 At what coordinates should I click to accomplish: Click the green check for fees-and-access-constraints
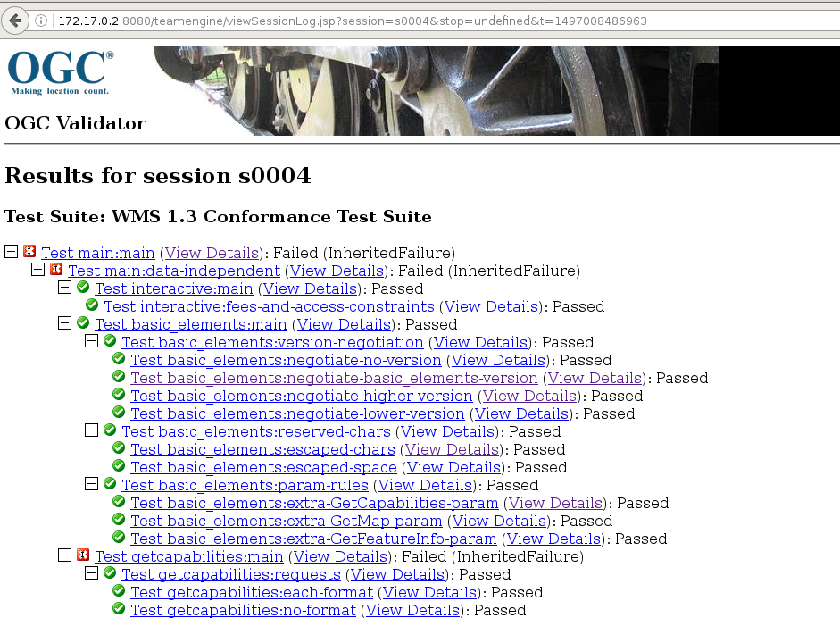click(x=92, y=305)
